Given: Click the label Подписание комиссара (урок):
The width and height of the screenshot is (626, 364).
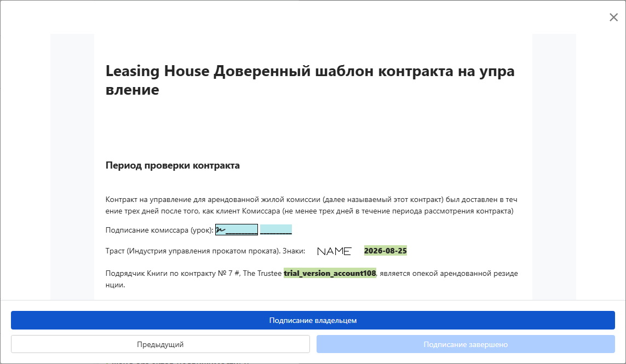Looking at the screenshot, I should click(159, 230).
